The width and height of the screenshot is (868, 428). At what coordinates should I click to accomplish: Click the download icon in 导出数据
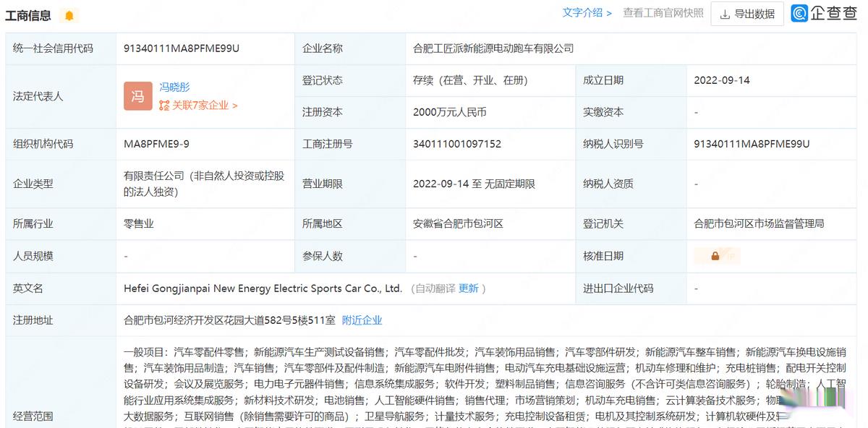point(725,14)
